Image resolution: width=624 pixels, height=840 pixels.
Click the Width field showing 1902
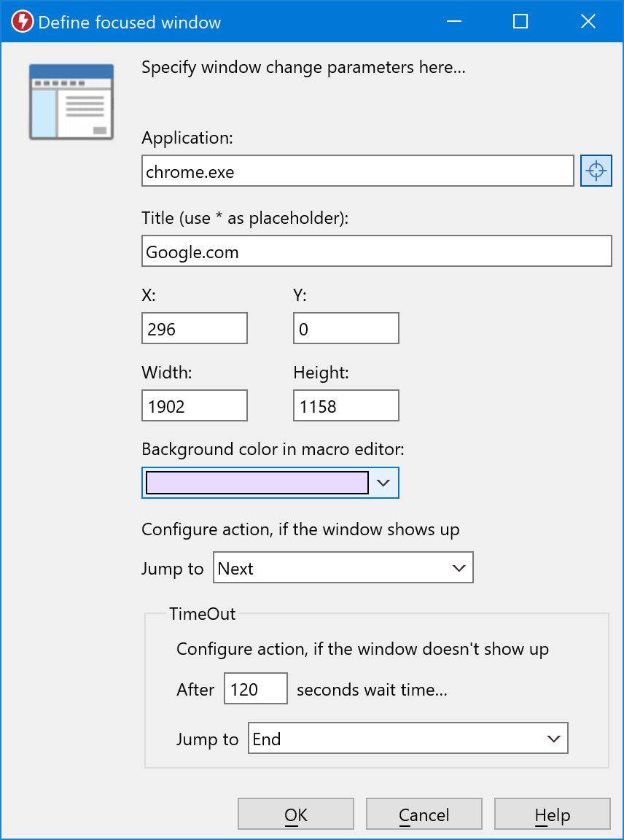(x=194, y=405)
